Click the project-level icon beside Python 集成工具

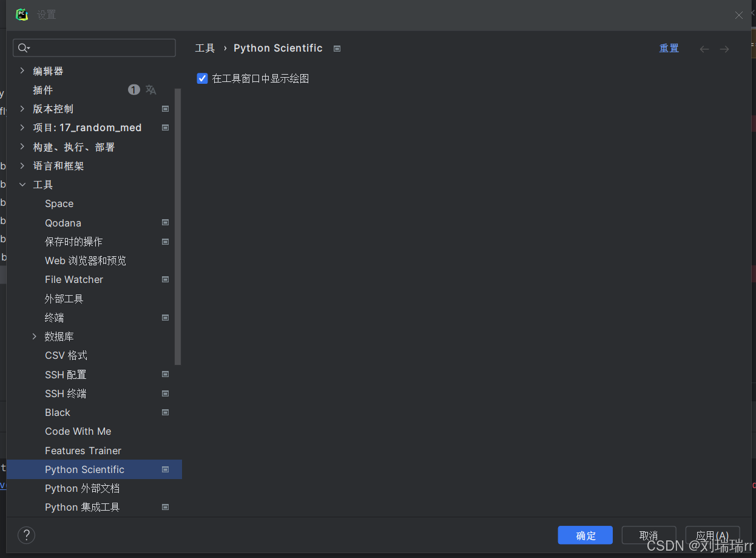coord(165,507)
